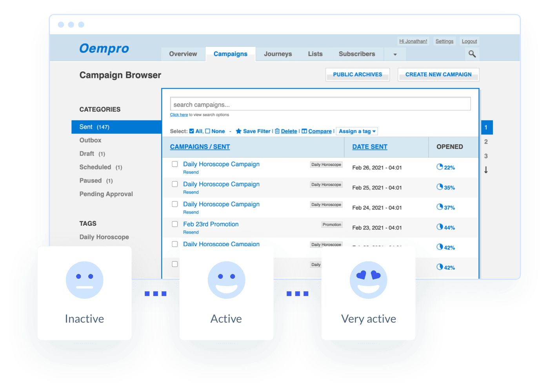Click the Inactive neutral face emoji
This screenshot has height=392, width=549.
tap(84, 280)
